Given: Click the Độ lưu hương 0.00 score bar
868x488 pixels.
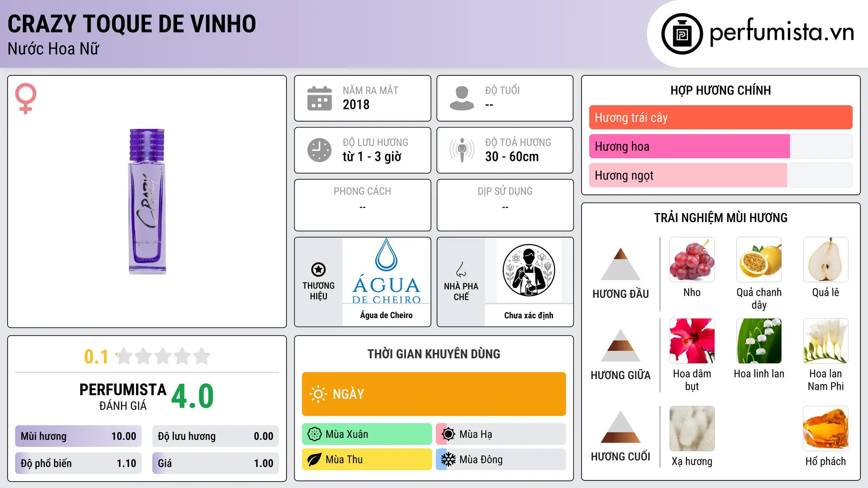Looking at the screenshot, I should [x=215, y=436].
